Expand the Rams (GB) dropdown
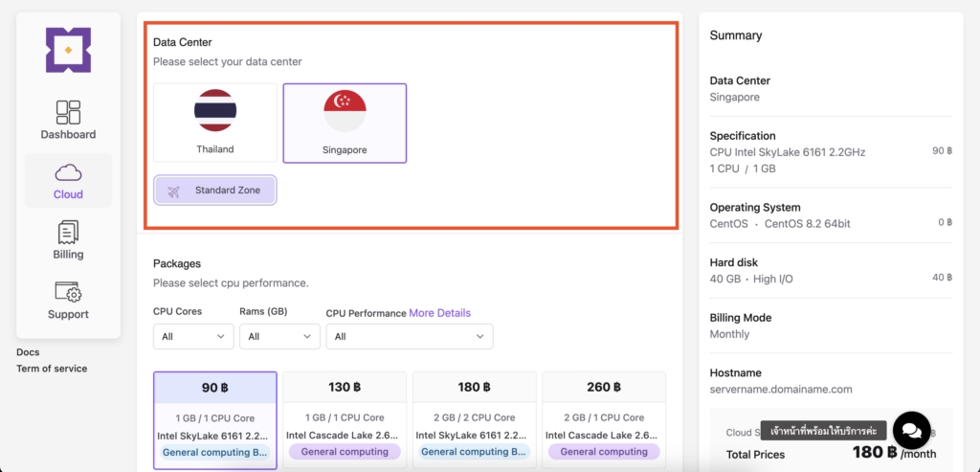Viewport: 980px width, 472px height. click(279, 336)
